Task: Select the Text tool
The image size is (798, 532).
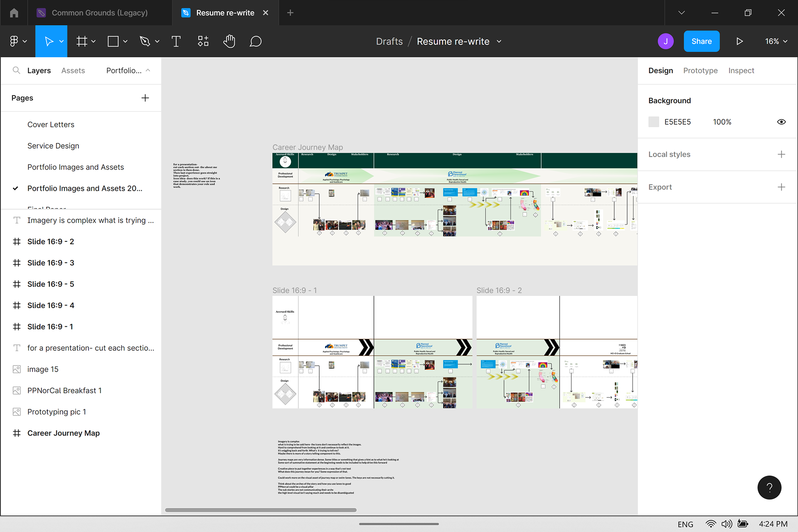Action: 176,41
